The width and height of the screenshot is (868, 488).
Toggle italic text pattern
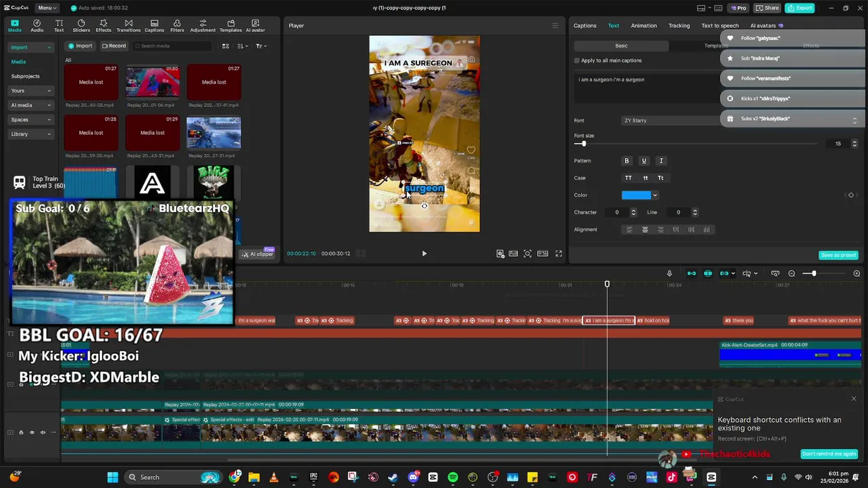pos(661,161)
